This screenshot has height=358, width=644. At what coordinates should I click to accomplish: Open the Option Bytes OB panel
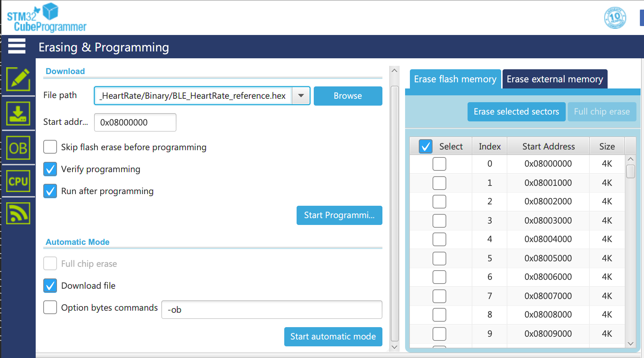click(18, 147)
